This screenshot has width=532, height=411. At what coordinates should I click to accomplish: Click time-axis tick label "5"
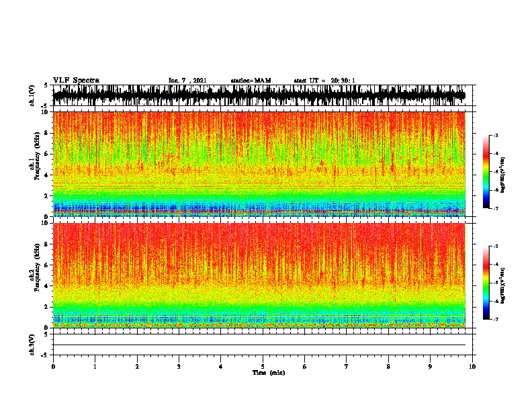(263, 367)
